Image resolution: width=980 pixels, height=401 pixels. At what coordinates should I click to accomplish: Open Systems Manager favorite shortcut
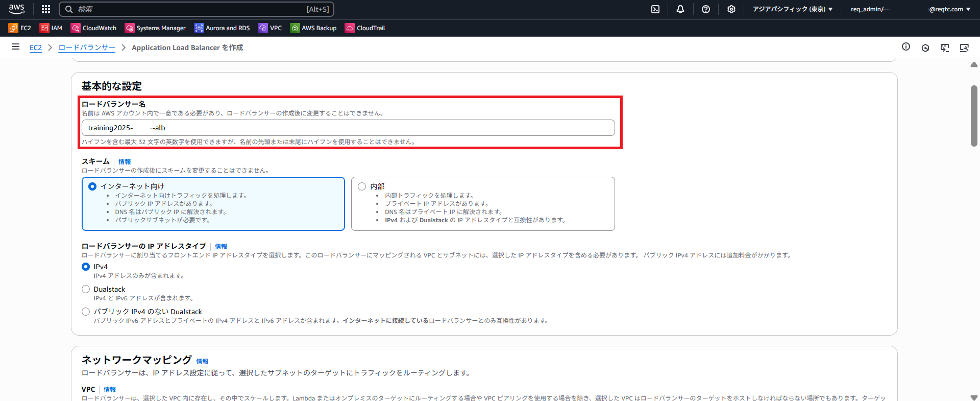click(x=155, y=28)
